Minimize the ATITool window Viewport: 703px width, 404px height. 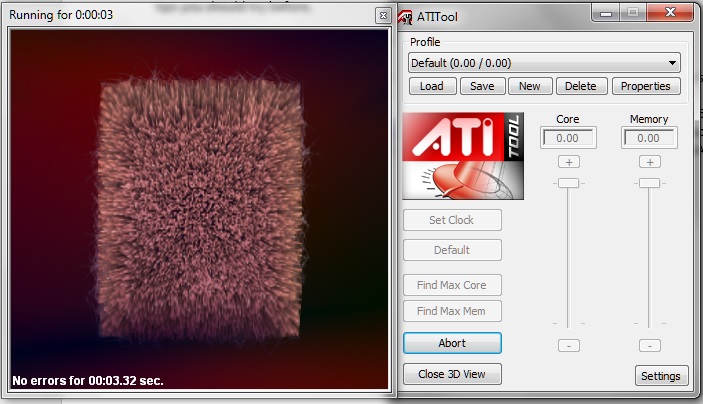click(x=606, y=13)
